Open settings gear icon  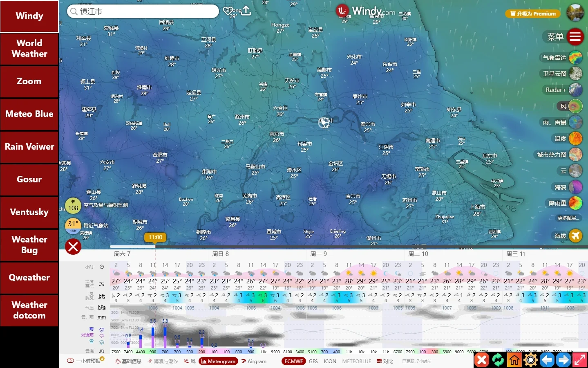click(x=531, y=360)
